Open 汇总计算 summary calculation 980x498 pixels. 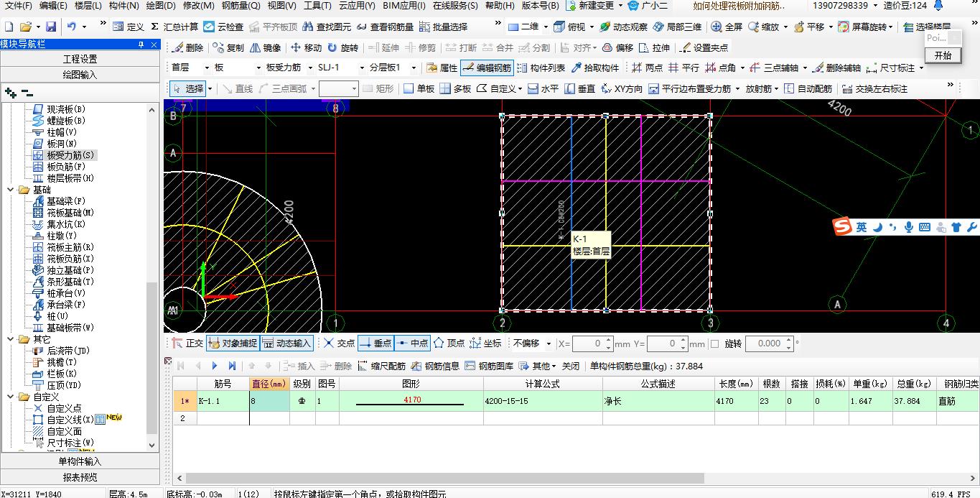(174, 27)
